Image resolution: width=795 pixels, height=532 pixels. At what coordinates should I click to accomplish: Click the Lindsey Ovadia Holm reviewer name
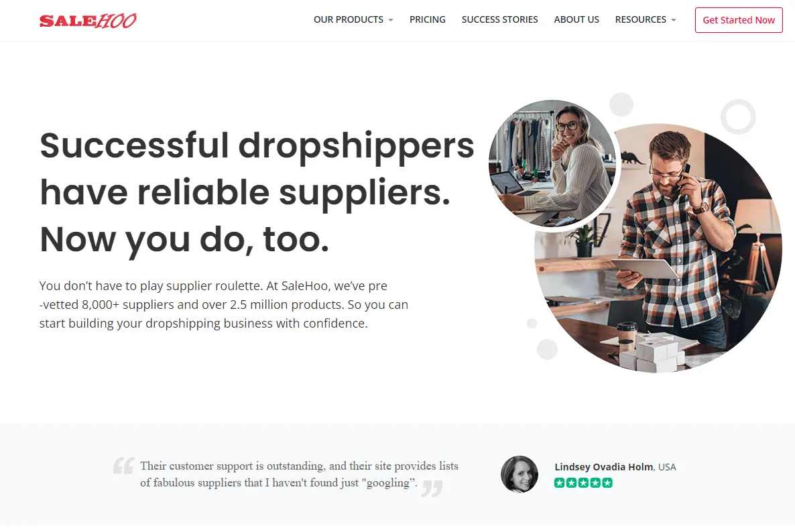pyautogui.click(x=603, y=466)
